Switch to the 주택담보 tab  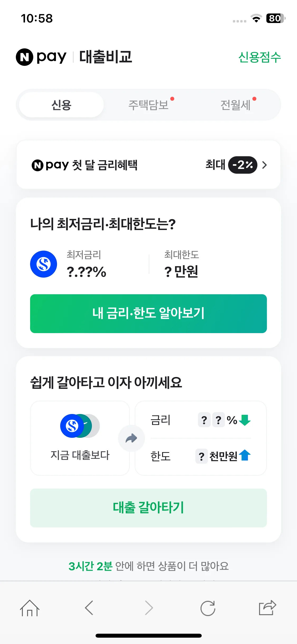[x=148, y=105]
